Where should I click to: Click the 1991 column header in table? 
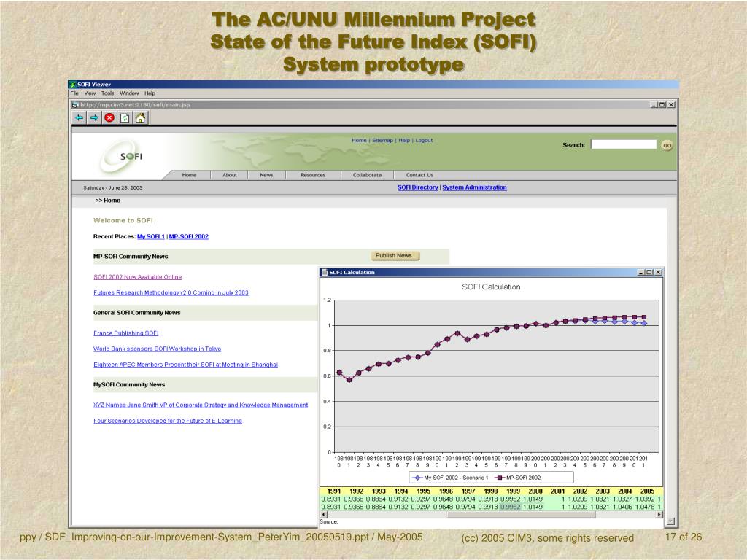[334, 491]
